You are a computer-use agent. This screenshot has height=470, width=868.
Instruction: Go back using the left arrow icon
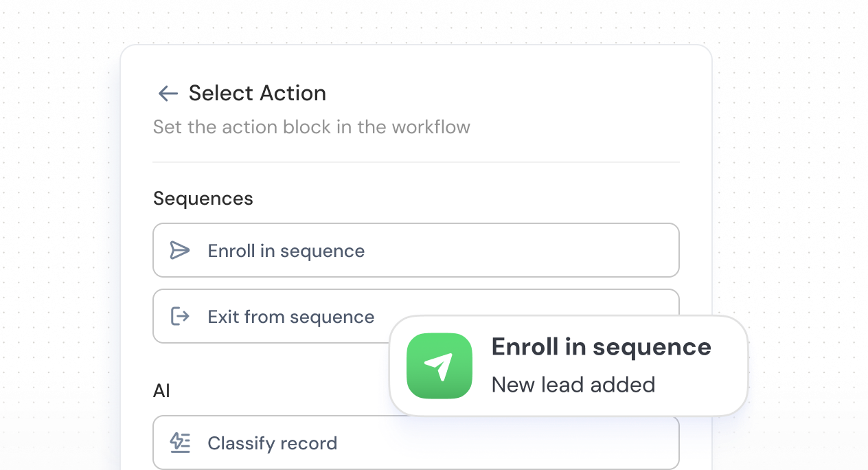pos(168,93)
